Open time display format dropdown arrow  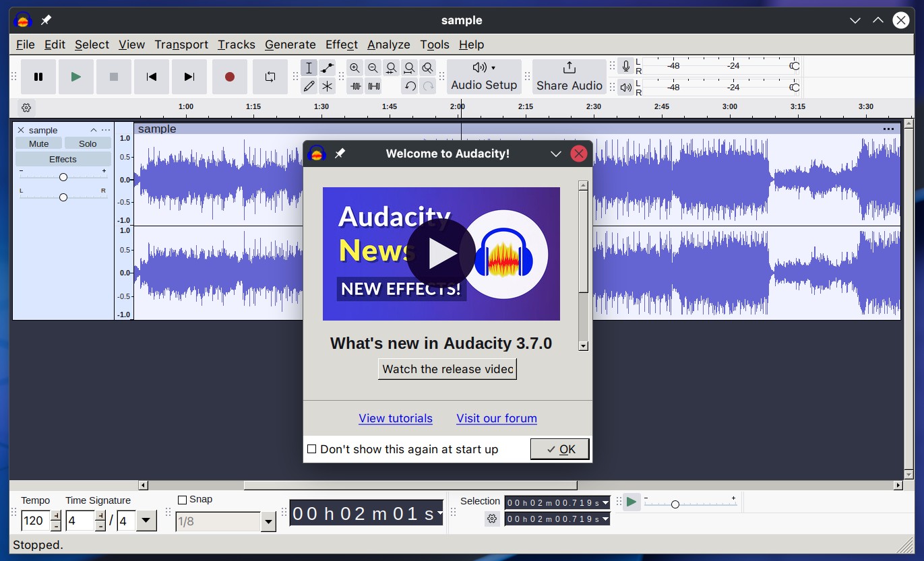click(x=440, y=513)
